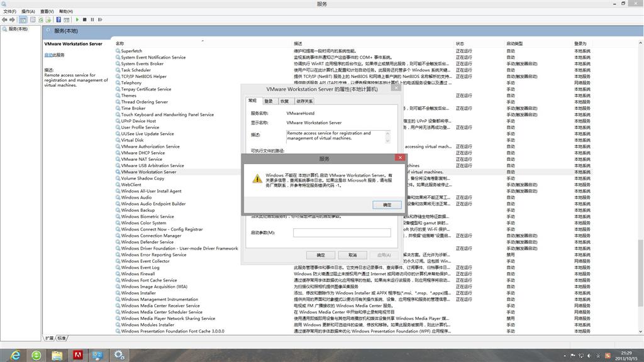Refresh the services list via toolbar icon

(x=41, y=19)
